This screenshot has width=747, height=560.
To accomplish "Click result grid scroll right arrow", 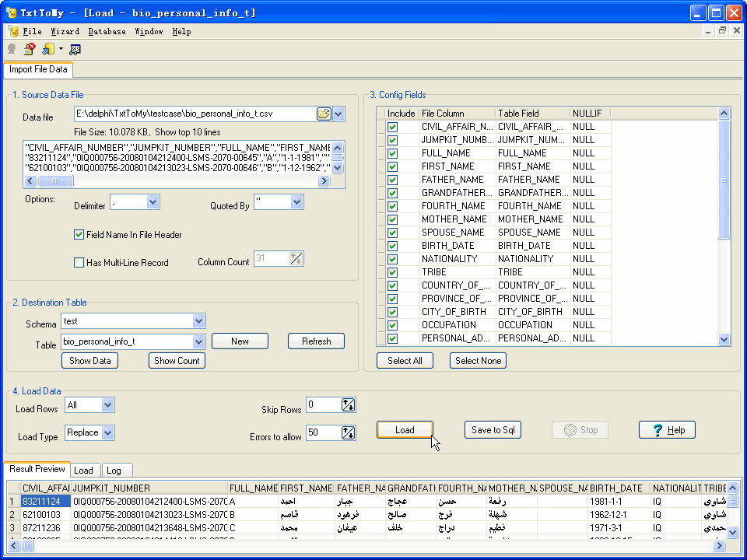I will (x=719, y=545).
